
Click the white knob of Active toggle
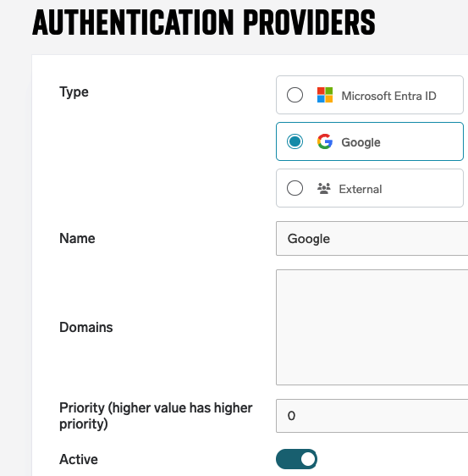(308, 459)
